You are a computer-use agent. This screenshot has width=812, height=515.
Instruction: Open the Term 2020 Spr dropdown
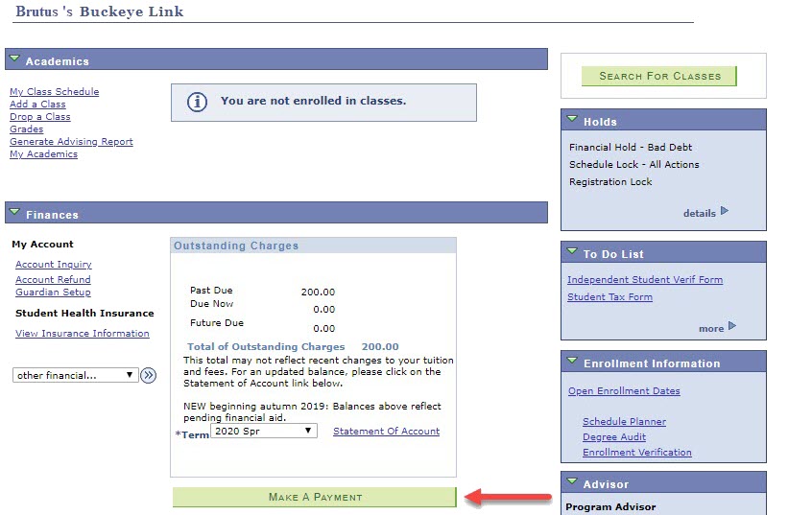point(264,431)
